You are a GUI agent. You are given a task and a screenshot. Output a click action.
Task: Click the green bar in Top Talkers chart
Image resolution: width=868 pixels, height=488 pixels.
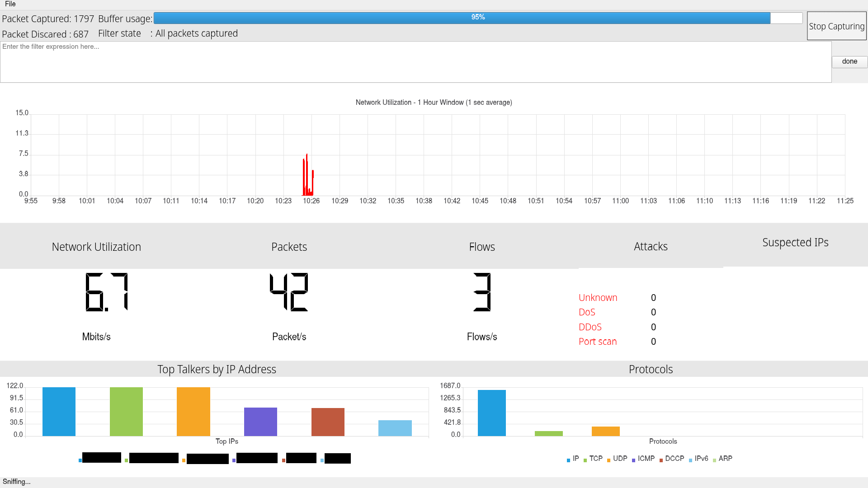(x=126, y=412)
